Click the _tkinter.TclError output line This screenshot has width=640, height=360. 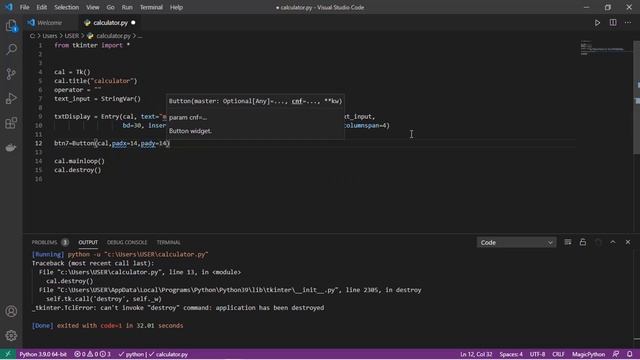[178, 308]
